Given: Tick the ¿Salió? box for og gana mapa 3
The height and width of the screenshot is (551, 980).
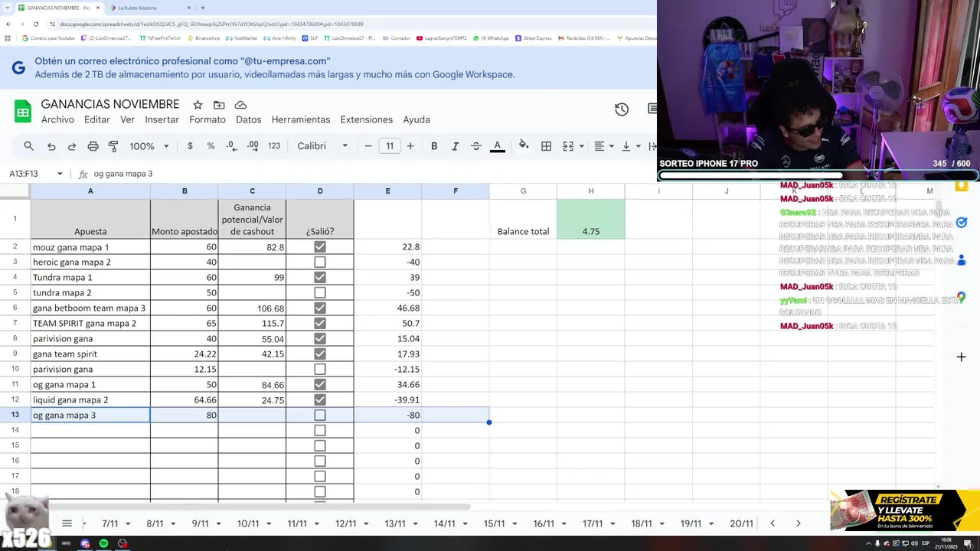Looking at the screenshot, I should tap(320, 416).
